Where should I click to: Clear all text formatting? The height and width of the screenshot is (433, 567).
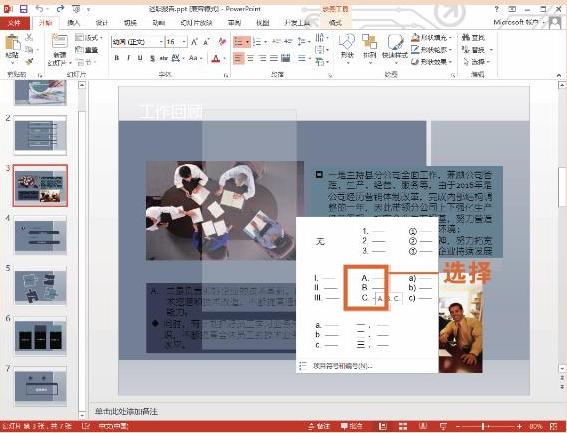coord(222,42)
